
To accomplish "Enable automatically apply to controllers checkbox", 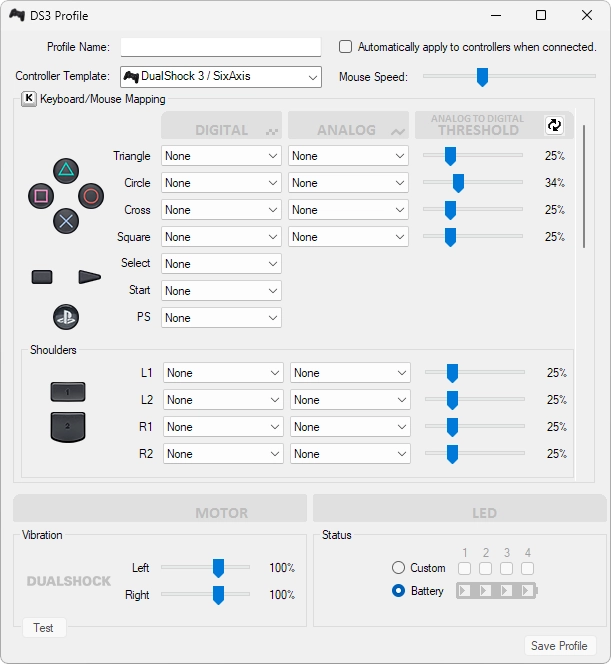I will [345, 47].
